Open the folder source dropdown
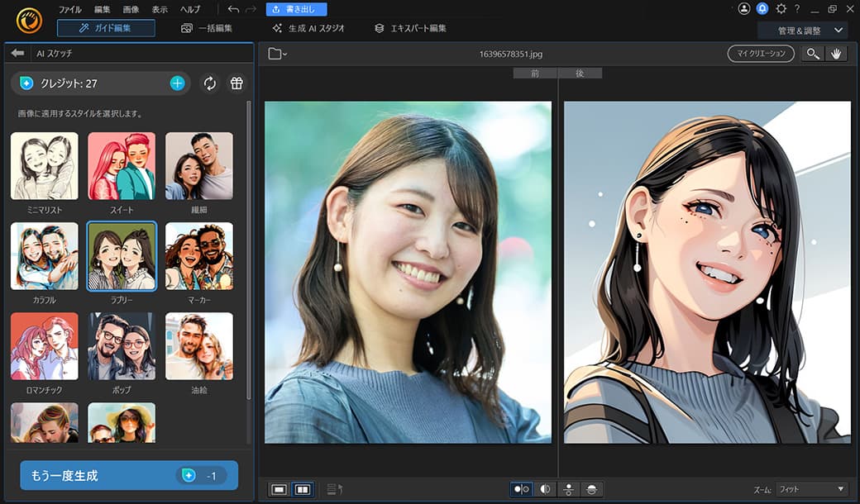Viewport: 860px width, 504px height. [x=276, y=52]
